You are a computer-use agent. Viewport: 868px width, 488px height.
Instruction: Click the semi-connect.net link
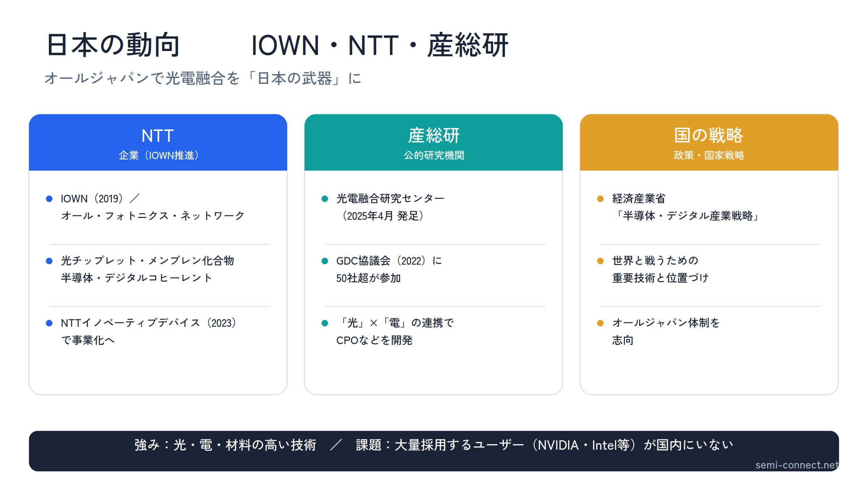pos(797,465)
